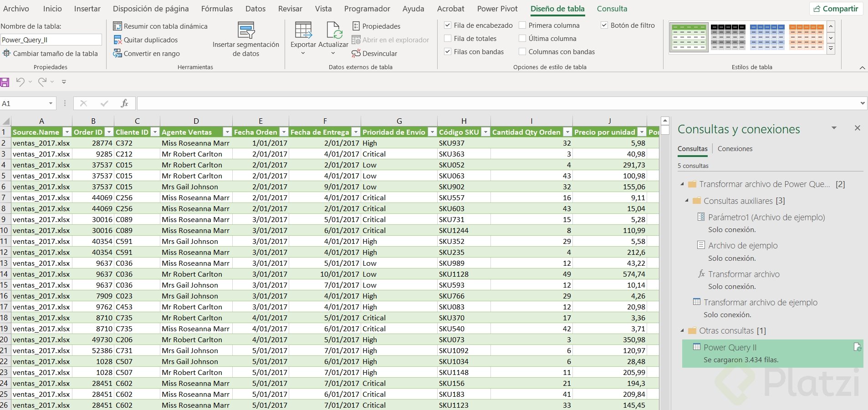Click the Desvincular icon
868x410 pixels.
(356, 54)
